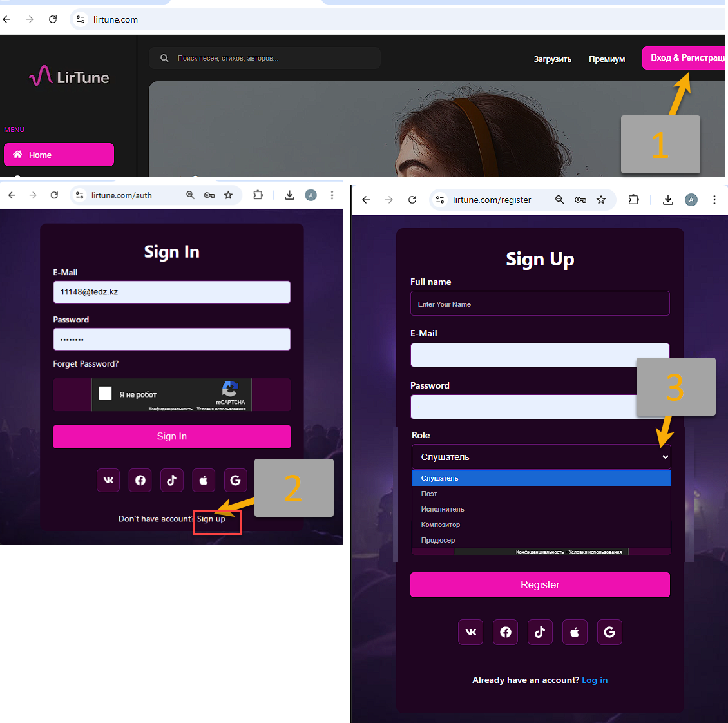Click the Full name input field

coord(540,304)
